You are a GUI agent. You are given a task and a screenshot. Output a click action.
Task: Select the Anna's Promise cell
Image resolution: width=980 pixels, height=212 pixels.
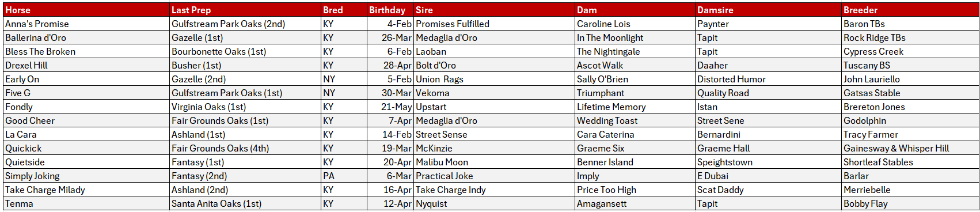(x=86, y=24)
